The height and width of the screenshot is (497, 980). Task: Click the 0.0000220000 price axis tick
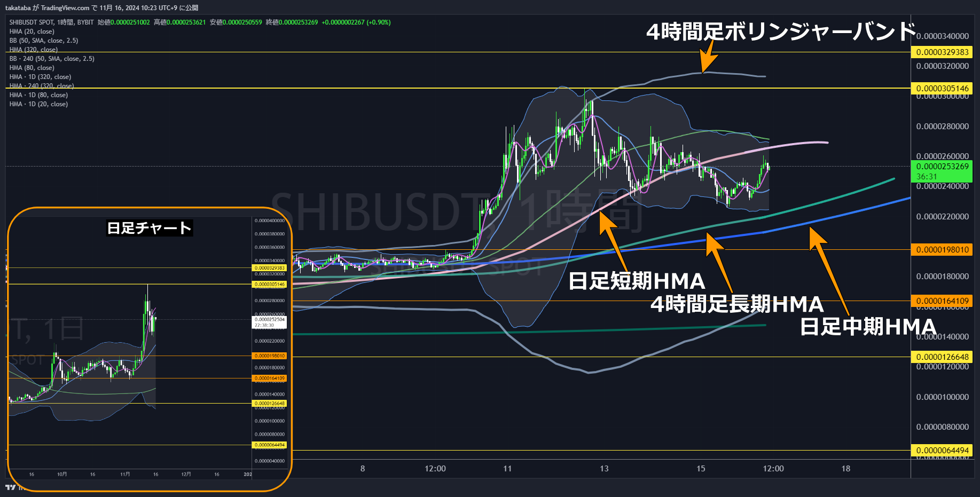(x=943, y=217)
